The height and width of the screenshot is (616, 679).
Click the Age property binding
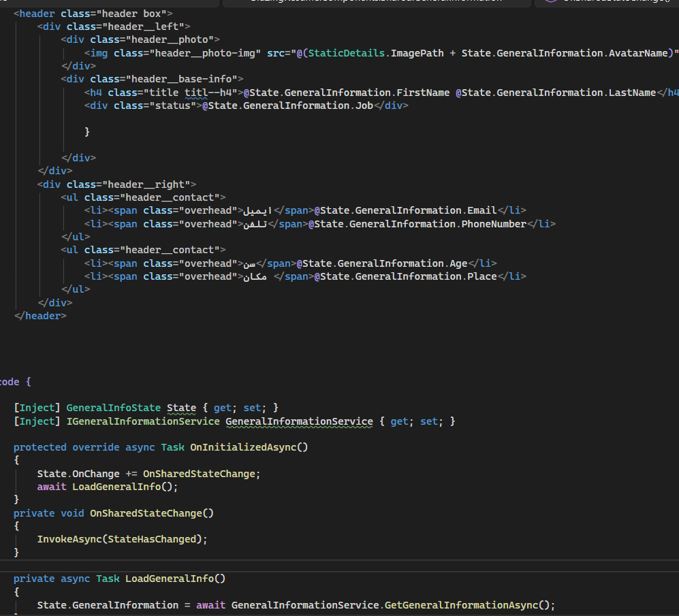460,263
